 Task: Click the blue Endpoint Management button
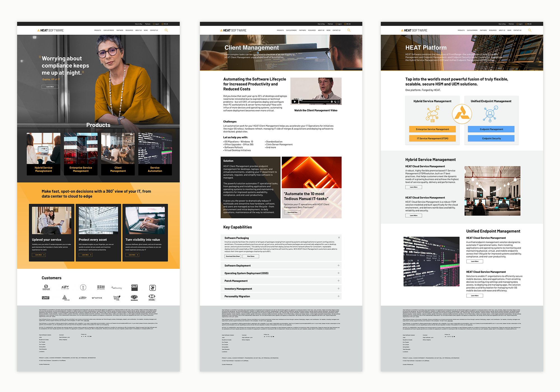[491, 129]
